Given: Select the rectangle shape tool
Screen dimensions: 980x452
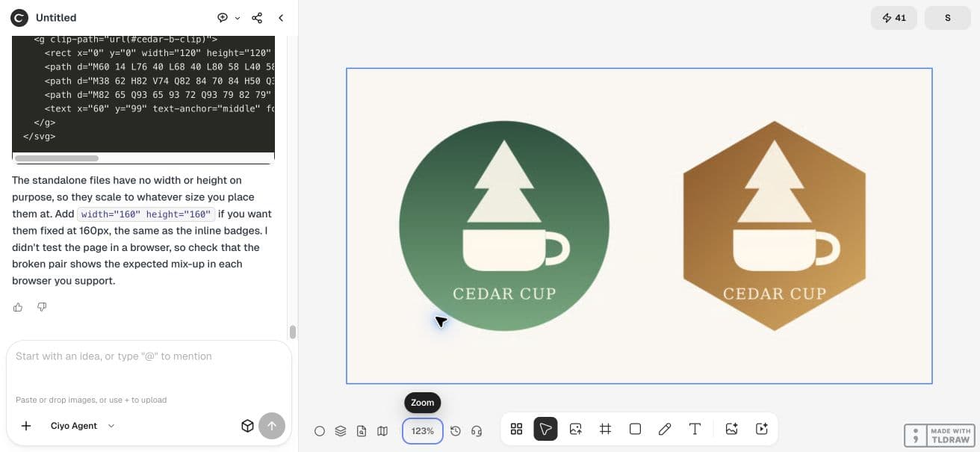Looking at the screenshot, I should point(636,429).
